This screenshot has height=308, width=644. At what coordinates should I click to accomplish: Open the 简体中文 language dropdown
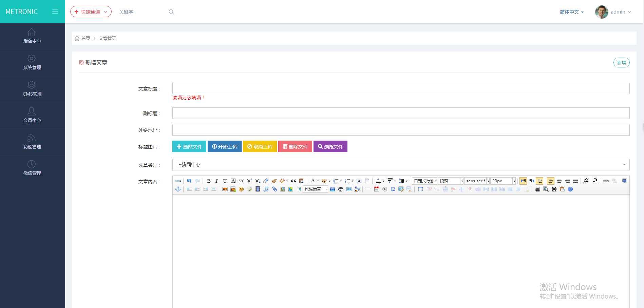(x=572, y=12)
